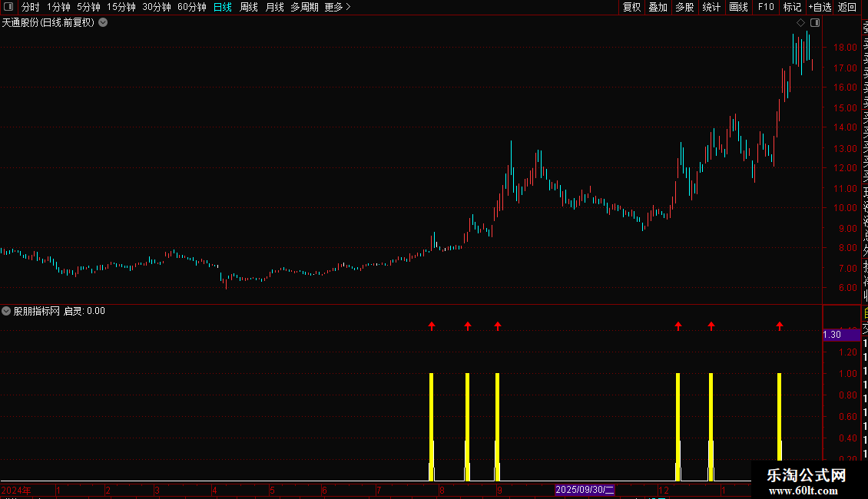Image resolution: width=868 pixels, height=499 pixels.
Task: Click the 统计 statistics button
Action: pyautogui.click(x=711, y=7)
